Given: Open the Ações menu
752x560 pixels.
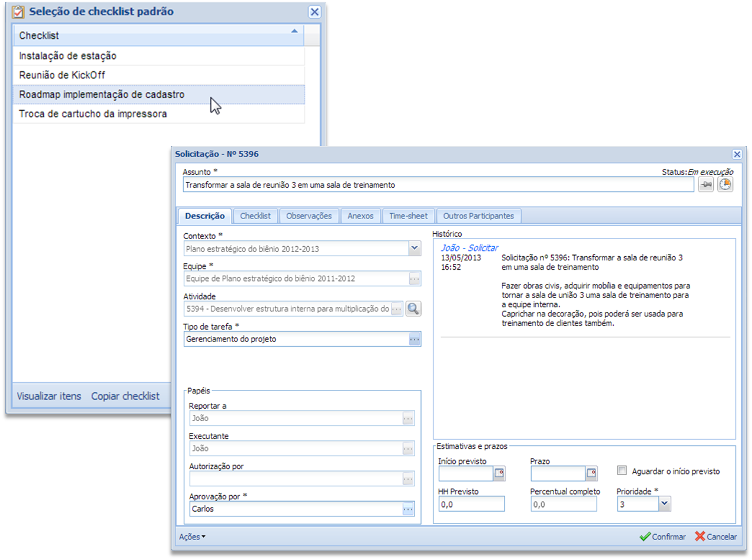Looking at the screenshot, I should coord(192,536).
